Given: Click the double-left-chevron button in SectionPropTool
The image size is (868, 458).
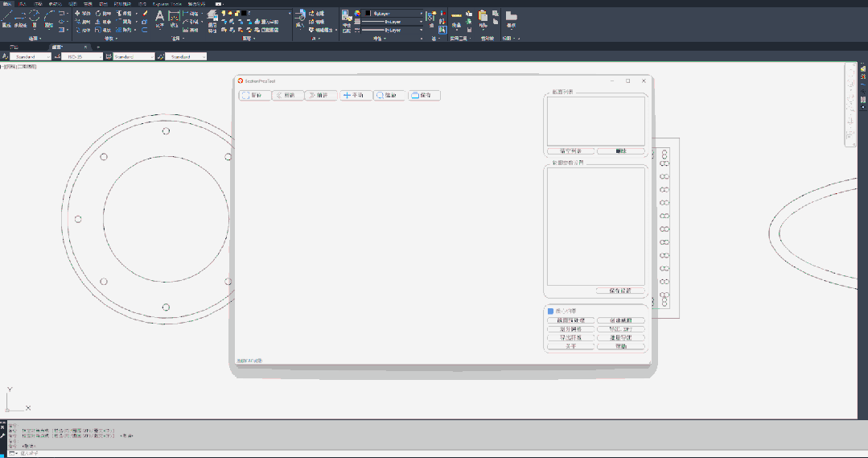Looking at the screenshot, I should [x=288, y=95].
